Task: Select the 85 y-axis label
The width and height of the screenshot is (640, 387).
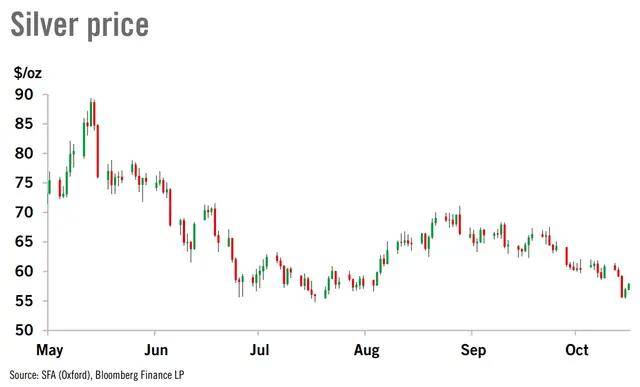Action: [x=24, y=124]
